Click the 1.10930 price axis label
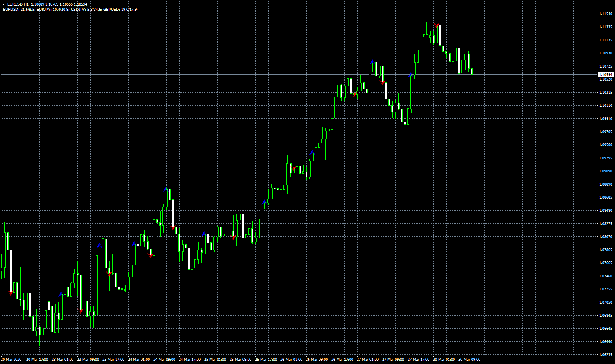Screen dimensions: 615x364 605,53
